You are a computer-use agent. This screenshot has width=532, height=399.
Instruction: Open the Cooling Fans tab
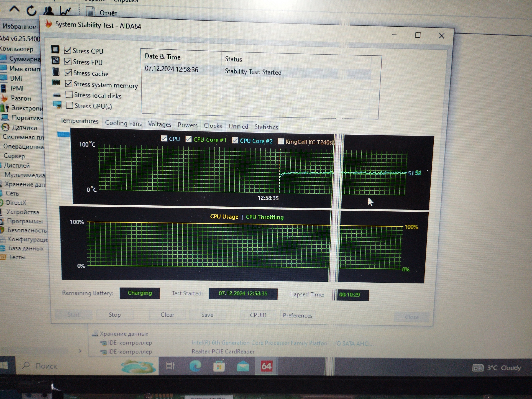[123, 123]
